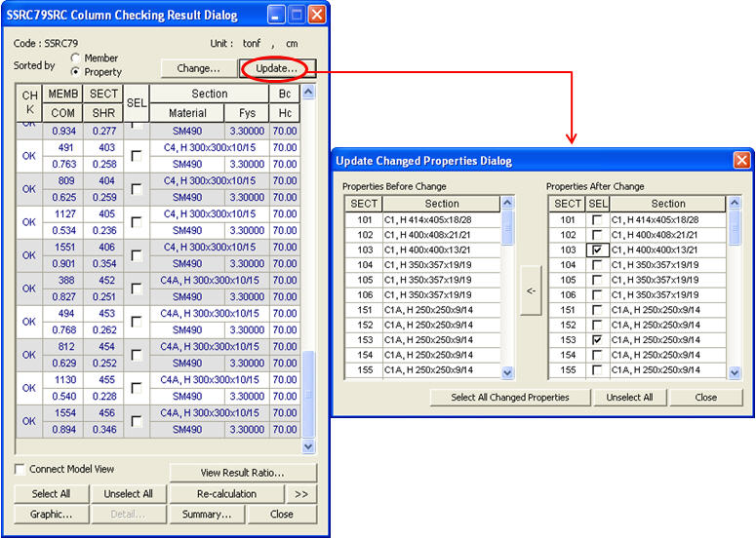The image size is (756, 539).
Task: Click Unselect All in Update dialog
Action: pos(629,398)
